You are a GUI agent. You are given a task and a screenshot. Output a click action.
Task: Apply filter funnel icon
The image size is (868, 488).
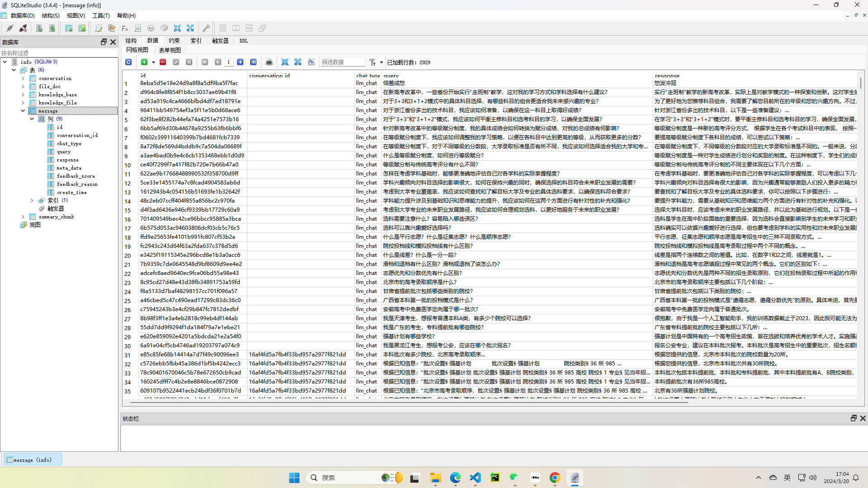[372, 62]
